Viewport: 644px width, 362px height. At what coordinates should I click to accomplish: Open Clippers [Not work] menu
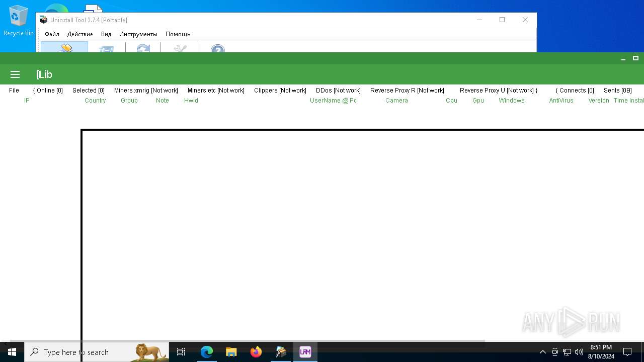[280, 90]
